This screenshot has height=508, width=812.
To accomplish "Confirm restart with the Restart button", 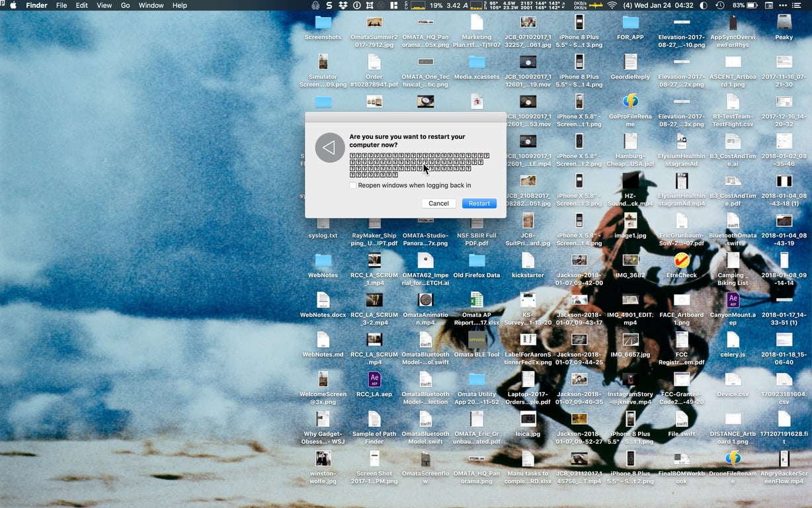I will tap(479, 203).
